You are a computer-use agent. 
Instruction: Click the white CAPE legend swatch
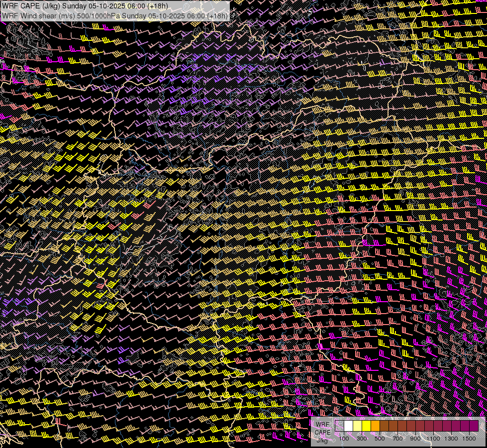coord(349,426)
